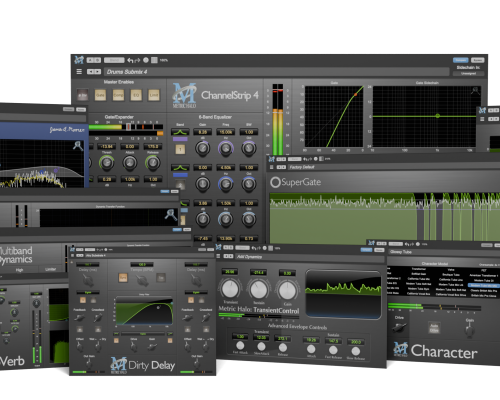Adjust Gate Attack knob

point(130,163)
